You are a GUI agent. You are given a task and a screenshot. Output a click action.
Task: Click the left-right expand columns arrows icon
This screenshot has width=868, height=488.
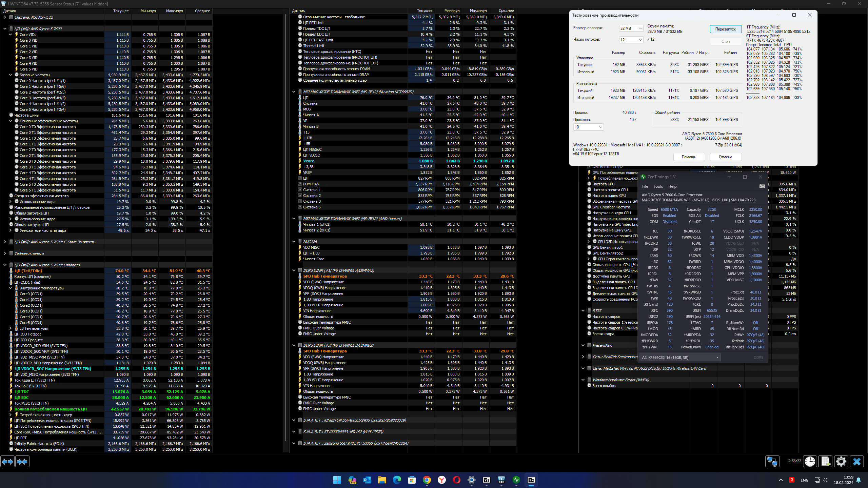click(x=7, y=461)
